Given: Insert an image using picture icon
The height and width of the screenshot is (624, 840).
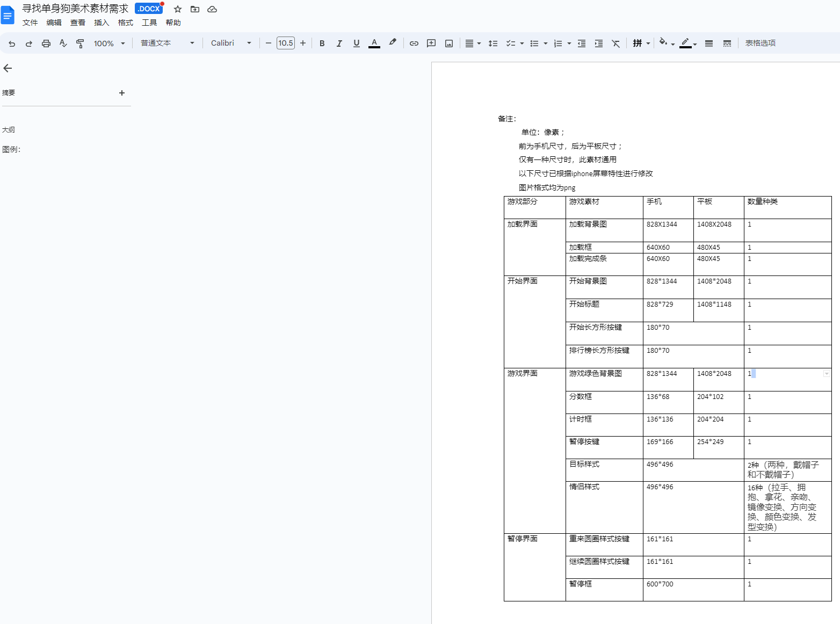Looking at the screenshot, I should 449,43.
